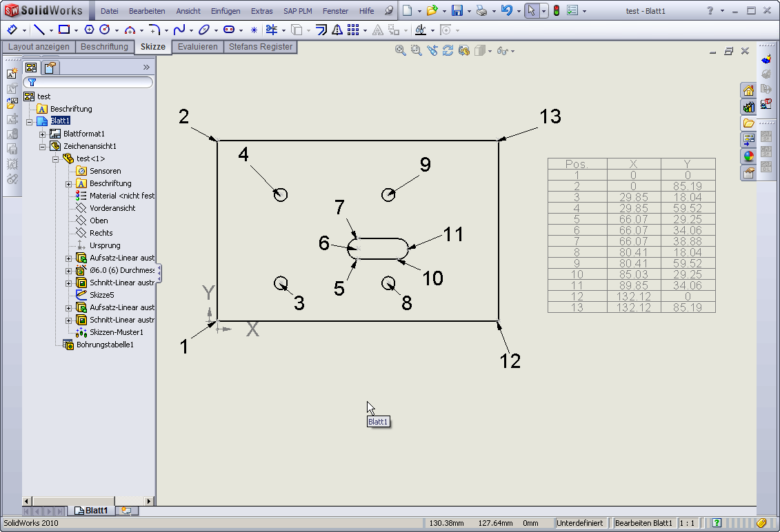Click the Options checklist icon
The width and height of the screenshot is (780, 532).
(572, 10)
